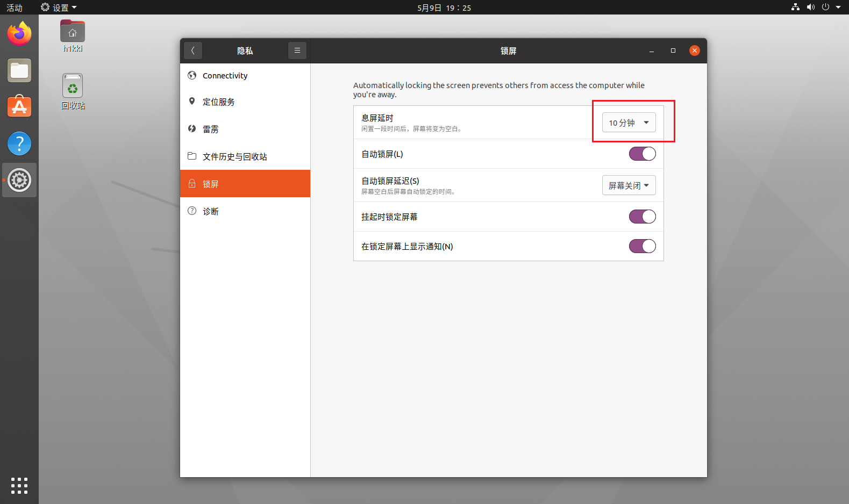849x504 pixels.
Task: Click the Thunderbolt icon beside 雷雳
Action: [x=192, y=129]
